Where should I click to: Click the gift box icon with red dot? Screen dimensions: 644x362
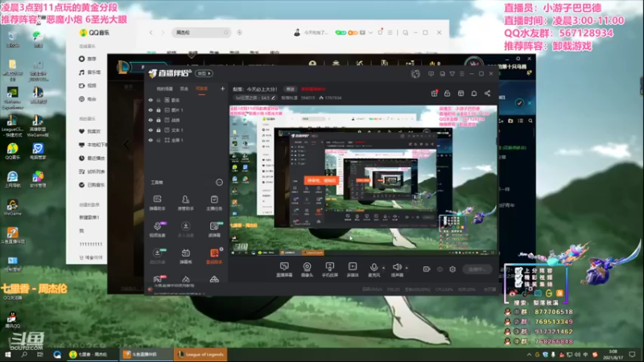[x=434, y=93]
